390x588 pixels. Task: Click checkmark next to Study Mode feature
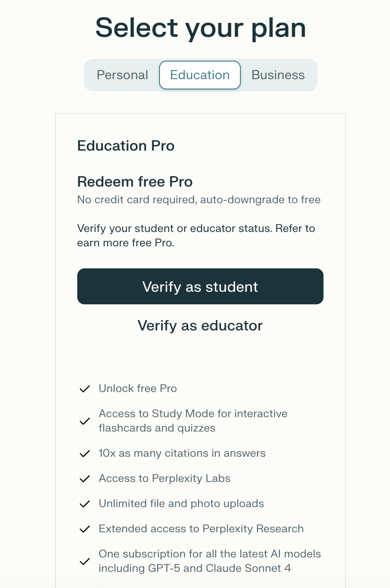pyautogui.click(x=84, y=421)
